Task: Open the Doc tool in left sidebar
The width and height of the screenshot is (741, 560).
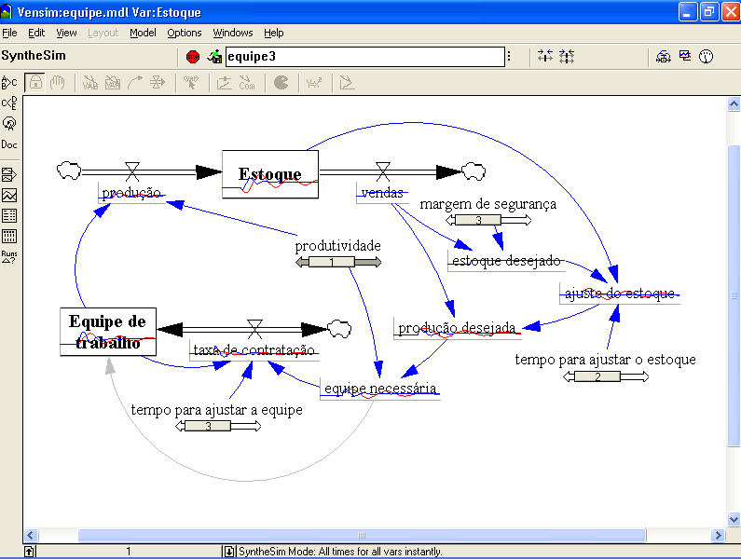Action: [x=9, y=144]
